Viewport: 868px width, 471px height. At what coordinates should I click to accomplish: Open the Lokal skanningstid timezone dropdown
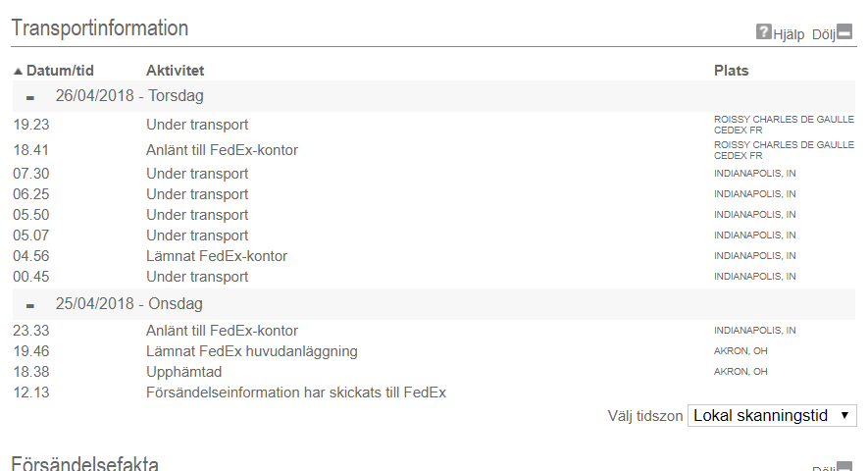[772, 416]
